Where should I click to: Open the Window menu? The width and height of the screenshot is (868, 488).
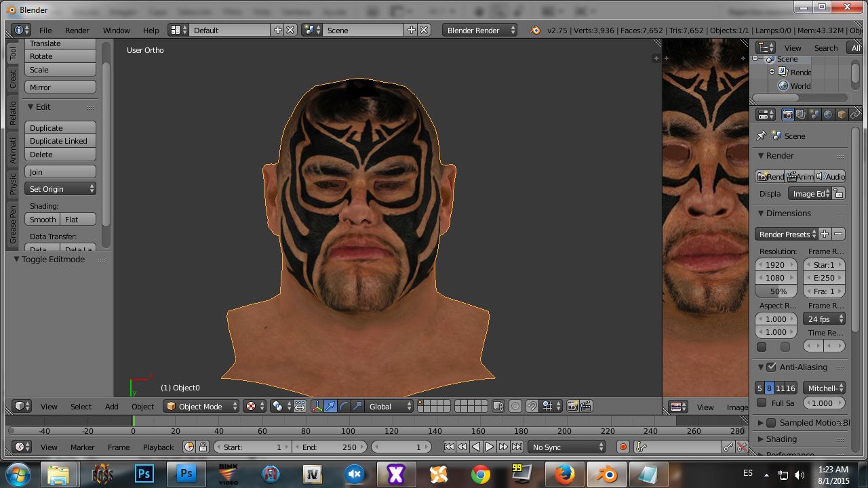coord(117,30)
